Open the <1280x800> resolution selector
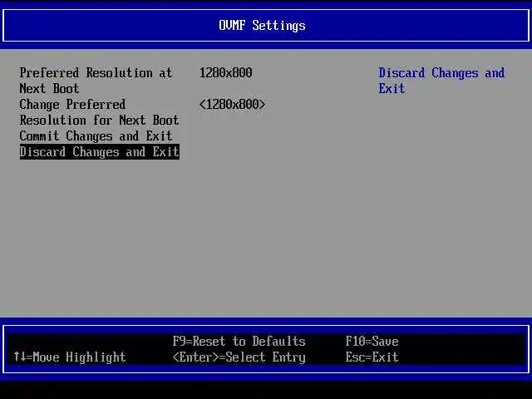 coord(233,105)
